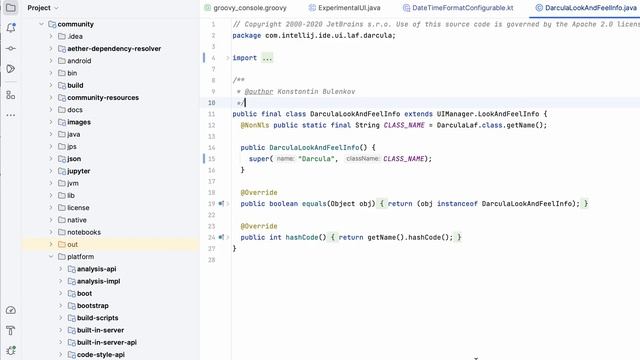The height and width of the screenshot is (360, 640).
Task: Expand the aether-dependency-resolver folder
Action: coord(51,49)
